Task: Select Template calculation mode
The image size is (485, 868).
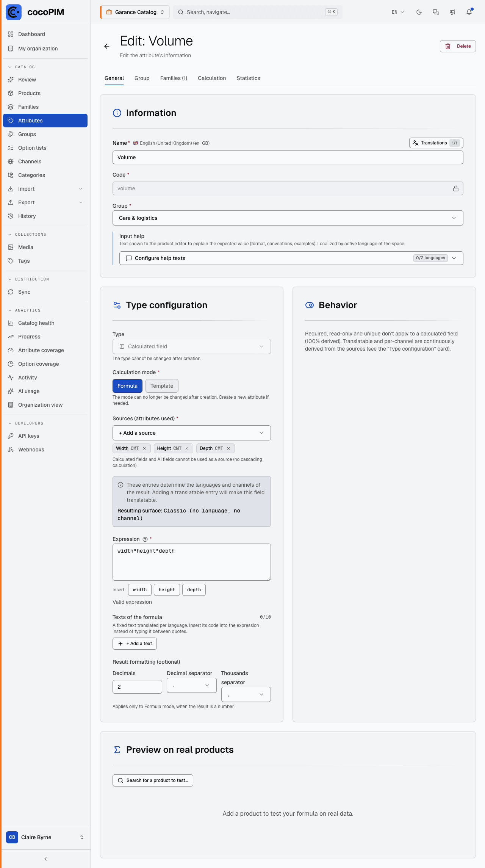Action: click(x=162, y=386)
